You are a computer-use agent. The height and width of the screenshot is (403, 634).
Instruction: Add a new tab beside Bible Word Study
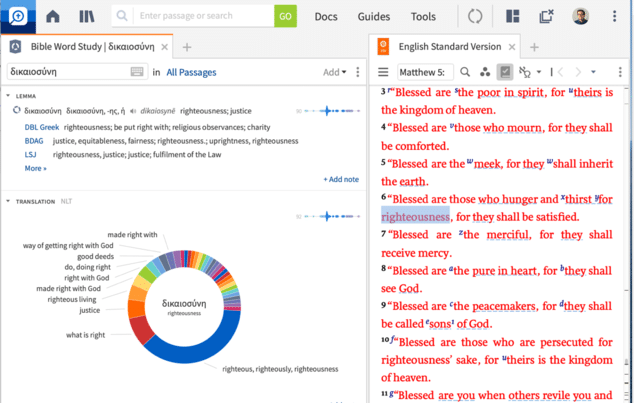click(186, 47)
